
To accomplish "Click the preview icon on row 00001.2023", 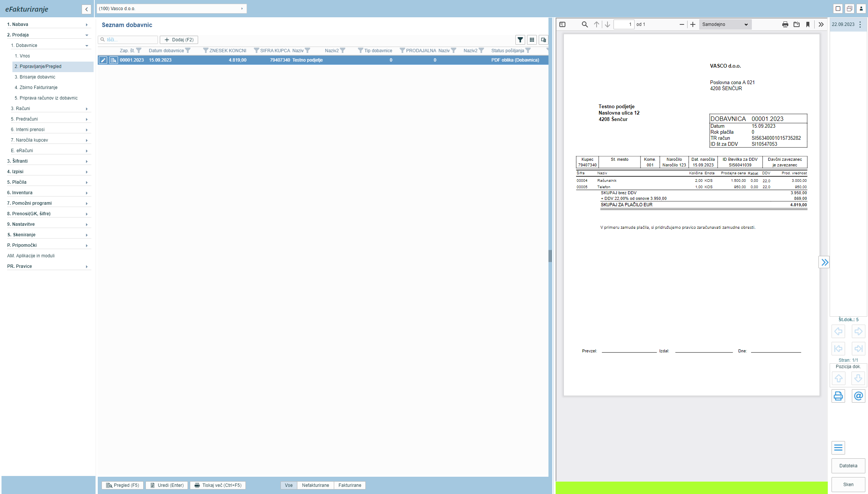I will [114, 60].
